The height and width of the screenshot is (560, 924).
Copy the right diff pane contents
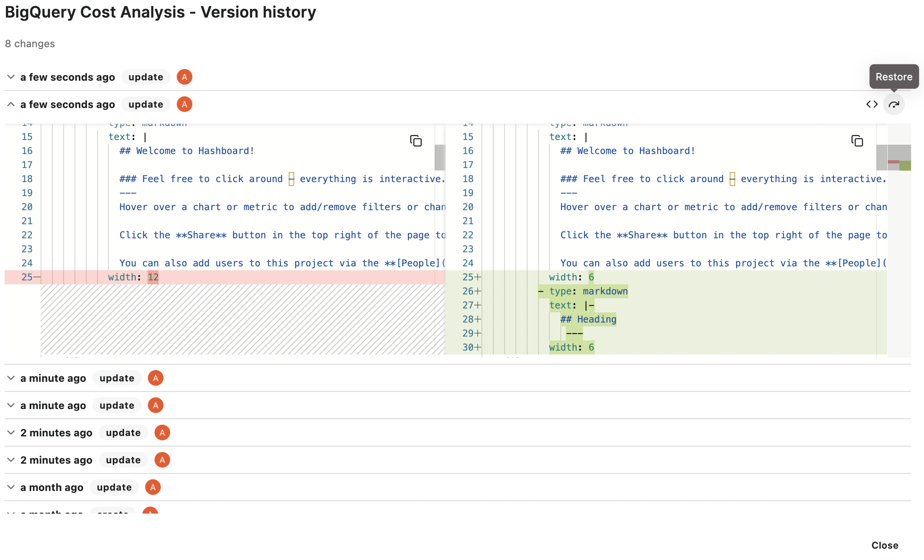tap(857, 141)
